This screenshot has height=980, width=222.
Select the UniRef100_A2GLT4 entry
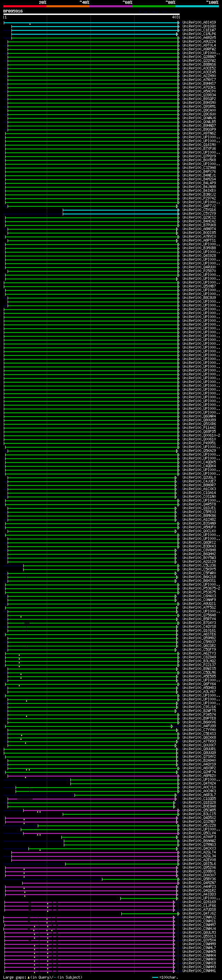[199, 852]
